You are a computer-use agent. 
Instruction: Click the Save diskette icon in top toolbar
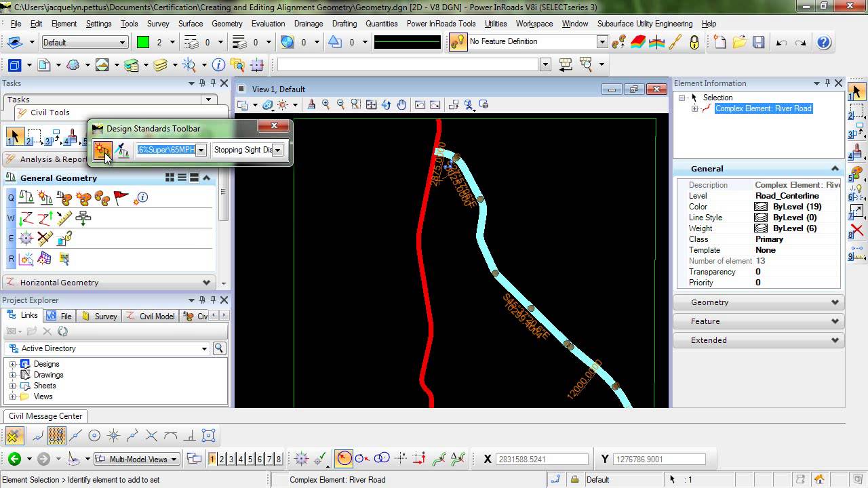click(x=759, y=42)
